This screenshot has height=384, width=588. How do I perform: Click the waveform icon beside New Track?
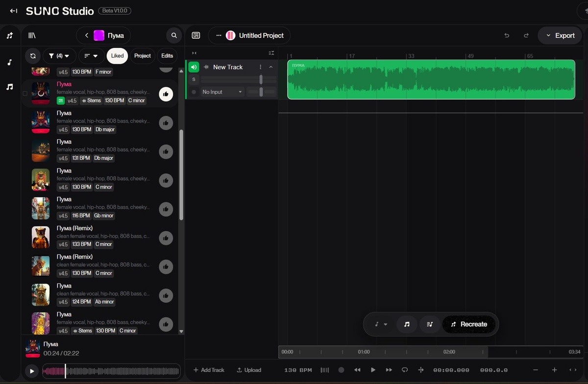[206, 67]
